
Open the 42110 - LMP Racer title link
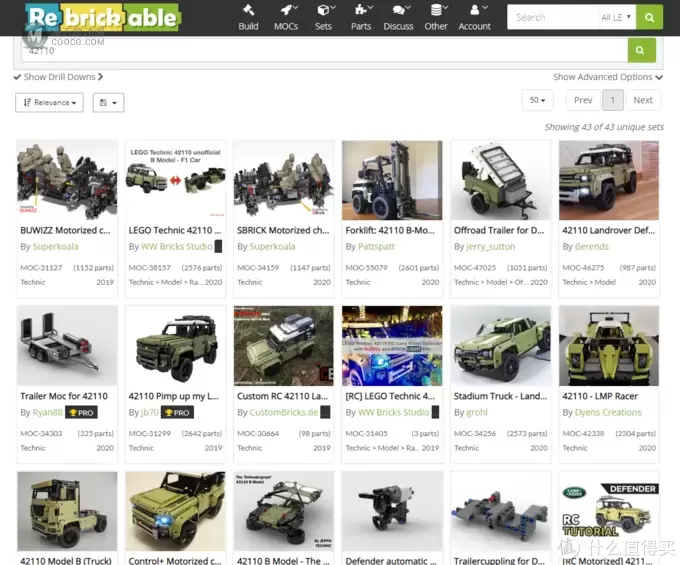tap(600, 396)
